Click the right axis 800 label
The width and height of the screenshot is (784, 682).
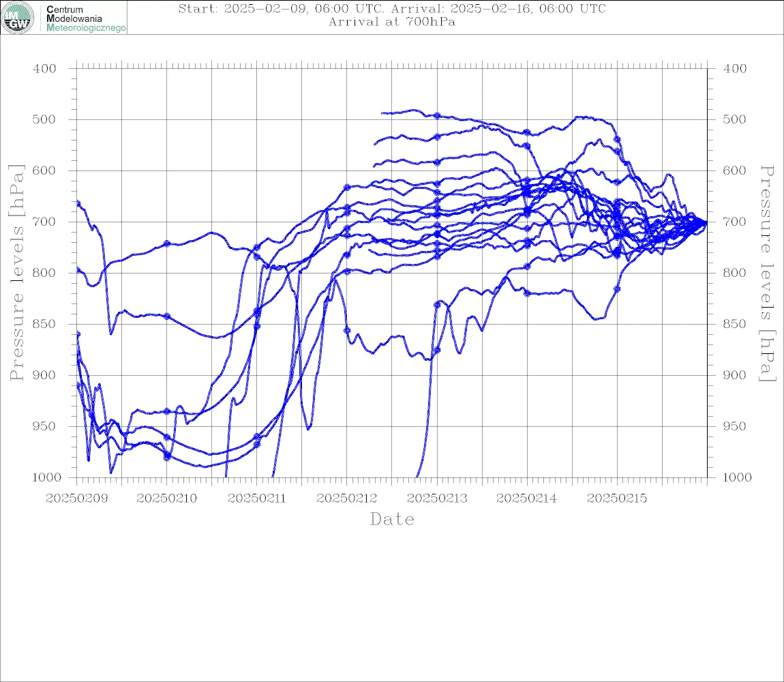tap(735, 273)
